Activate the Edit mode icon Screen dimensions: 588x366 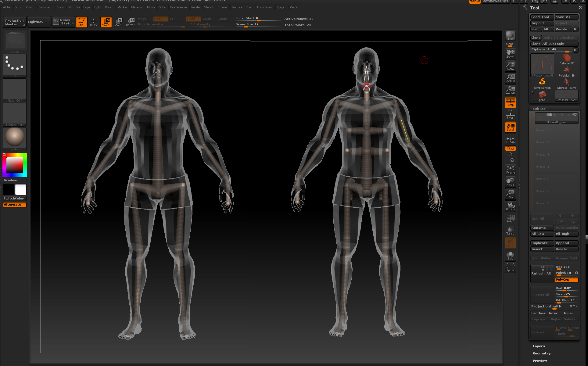81,22
